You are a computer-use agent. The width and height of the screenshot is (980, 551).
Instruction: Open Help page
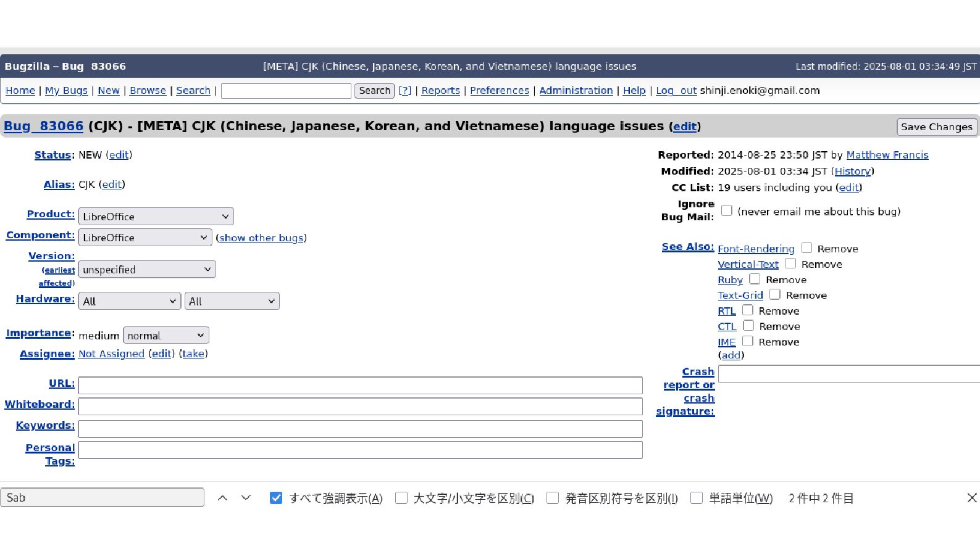tap(634, 91)
